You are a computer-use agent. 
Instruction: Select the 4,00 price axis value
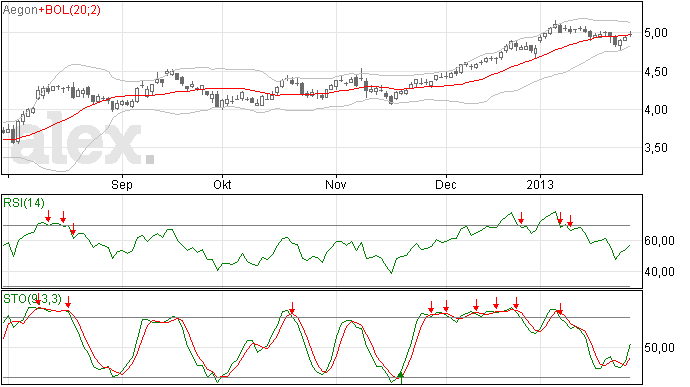pos(656,110)
